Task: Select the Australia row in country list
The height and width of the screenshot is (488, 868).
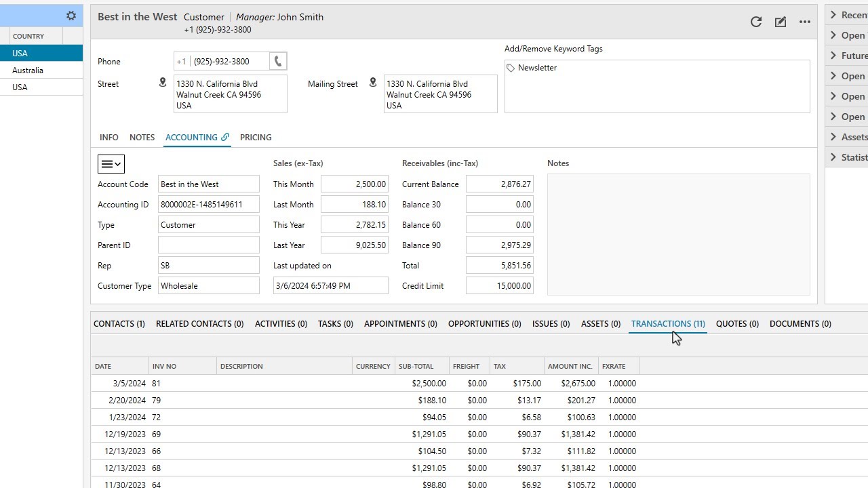Action: coord(41,70)
